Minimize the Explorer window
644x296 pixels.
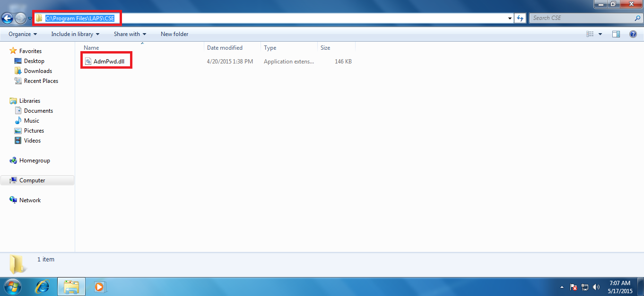pos(600,4)
